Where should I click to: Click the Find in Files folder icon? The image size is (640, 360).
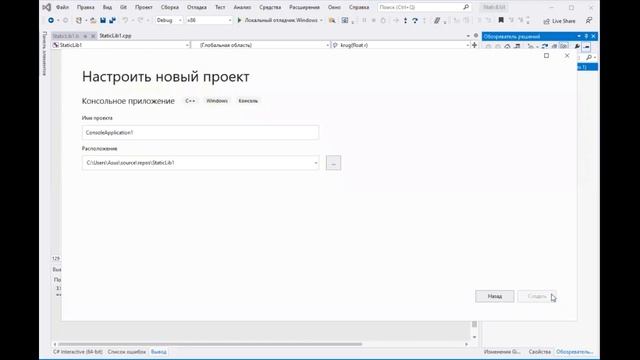[x=332, y=20]
